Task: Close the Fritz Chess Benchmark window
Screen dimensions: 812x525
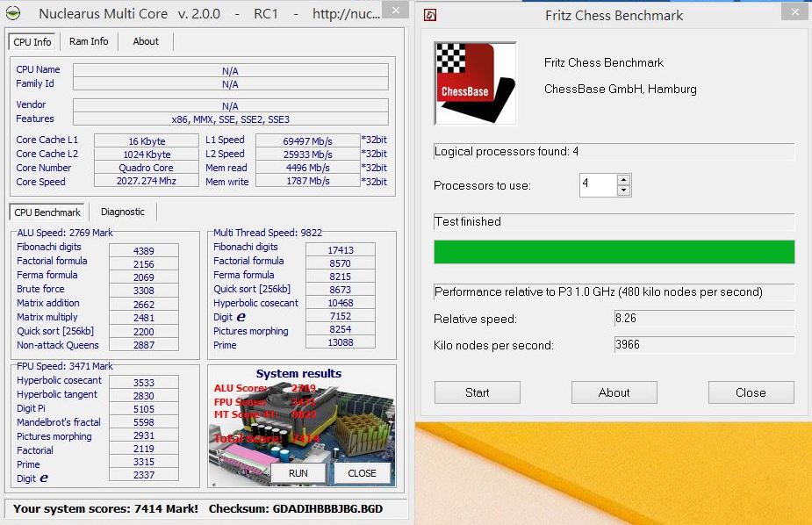Action: (x=795, y=11)
